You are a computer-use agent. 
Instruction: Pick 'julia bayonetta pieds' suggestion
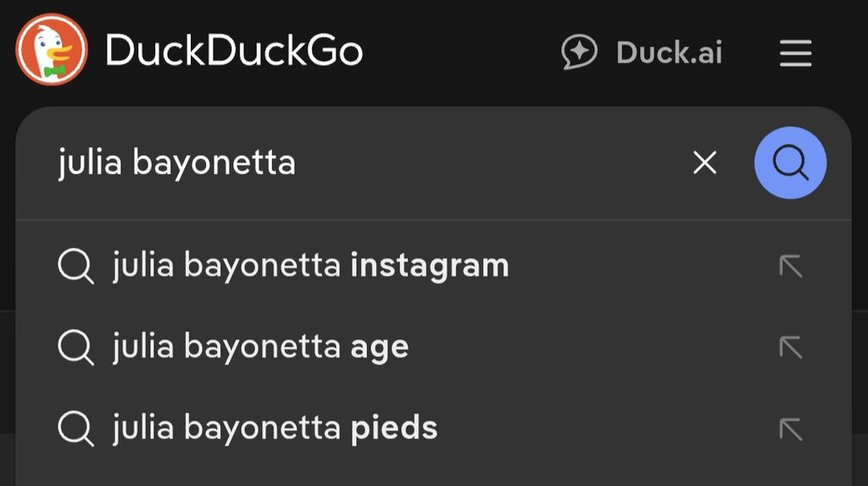pyautogui.click(x=275, y=428)
